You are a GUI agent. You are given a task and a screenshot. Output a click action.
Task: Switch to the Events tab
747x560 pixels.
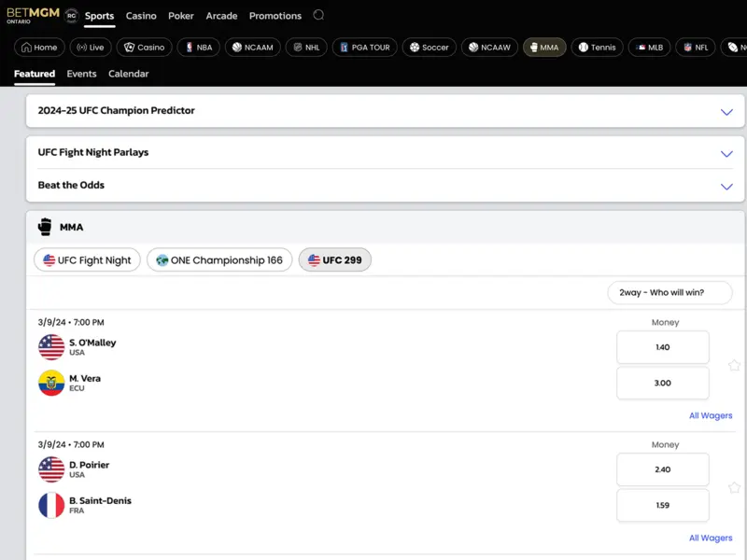point(81,74)
